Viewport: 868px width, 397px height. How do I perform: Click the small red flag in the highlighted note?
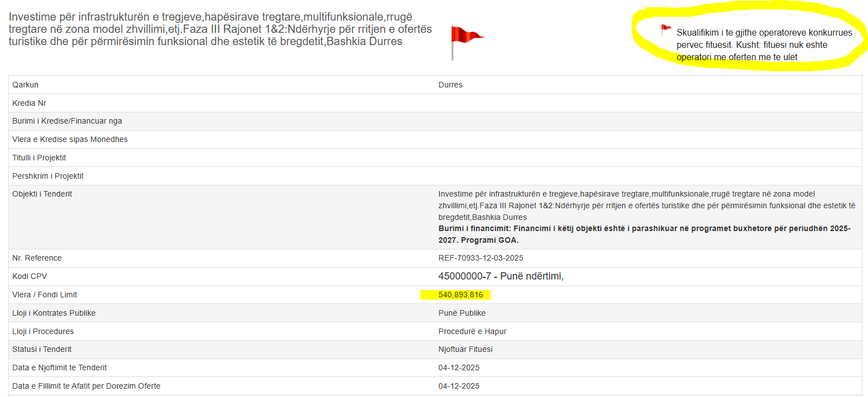[x=666, y=29]
